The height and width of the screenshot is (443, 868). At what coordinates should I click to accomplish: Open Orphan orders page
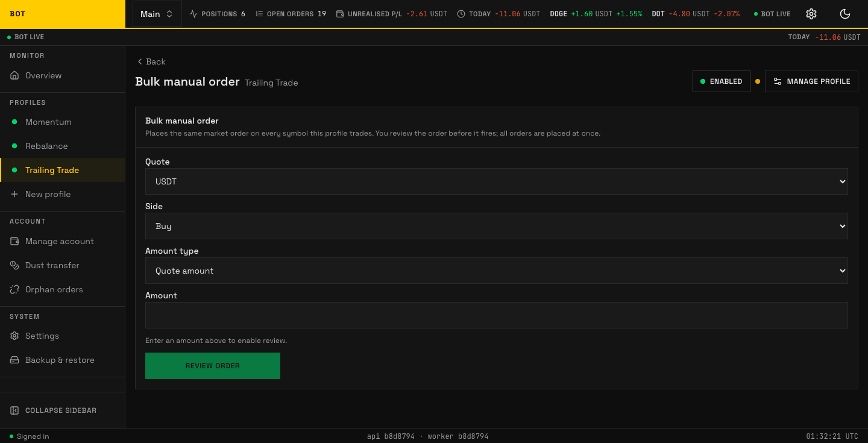pyautogui.click(x=63, y=289)
